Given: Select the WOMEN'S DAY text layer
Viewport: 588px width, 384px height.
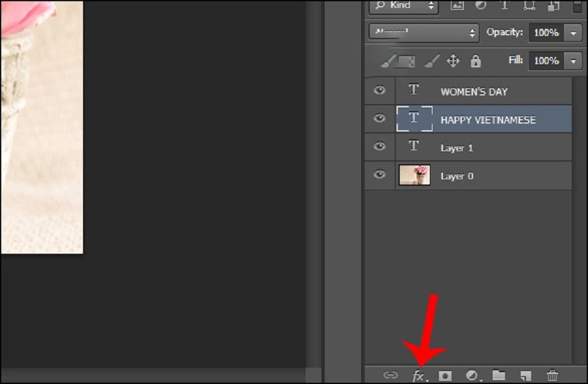Looking at the screenshot, I should pos(474,92).
